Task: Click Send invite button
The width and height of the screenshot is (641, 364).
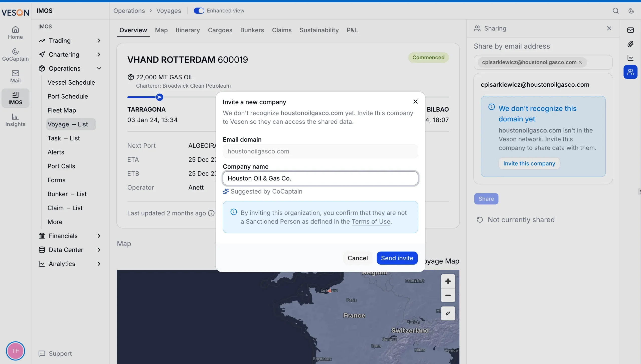Action: (x=397, y=258)
